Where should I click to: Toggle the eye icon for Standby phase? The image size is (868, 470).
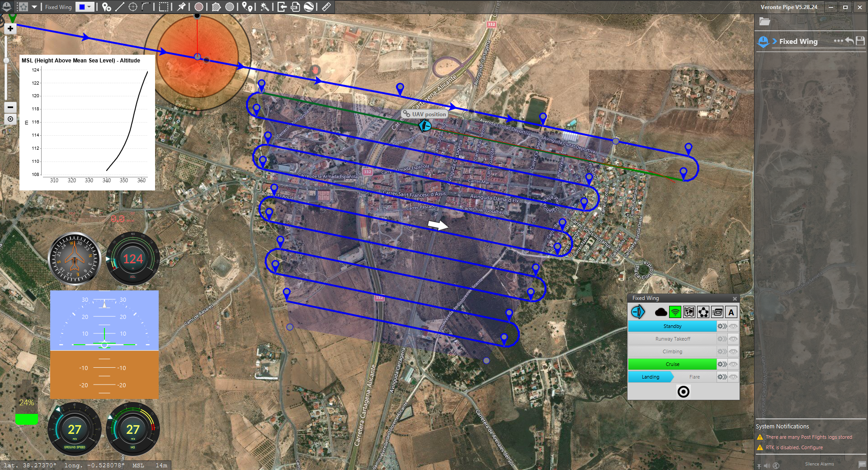[x=733, y=326]
